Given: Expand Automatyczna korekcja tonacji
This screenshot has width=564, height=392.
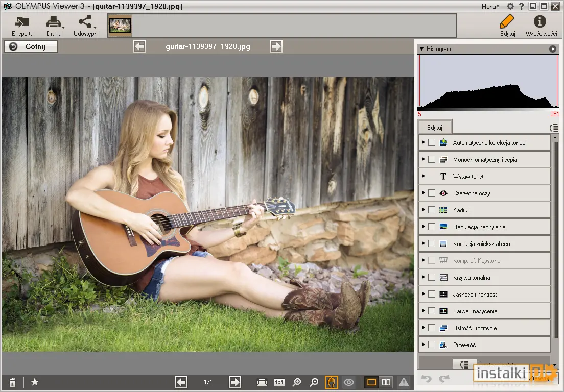Looking at the screenshot, I should coord(424,142).
